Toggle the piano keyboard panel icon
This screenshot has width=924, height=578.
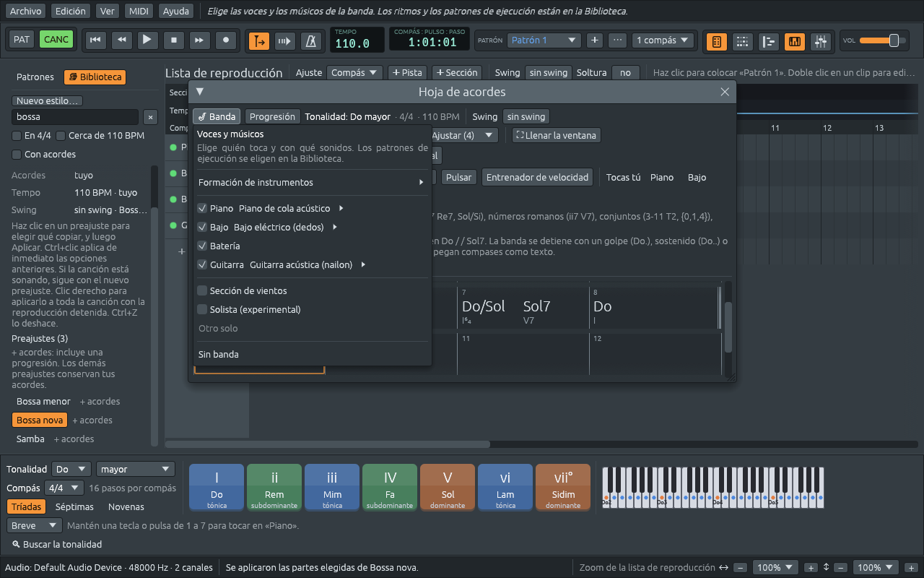point(795,42)
